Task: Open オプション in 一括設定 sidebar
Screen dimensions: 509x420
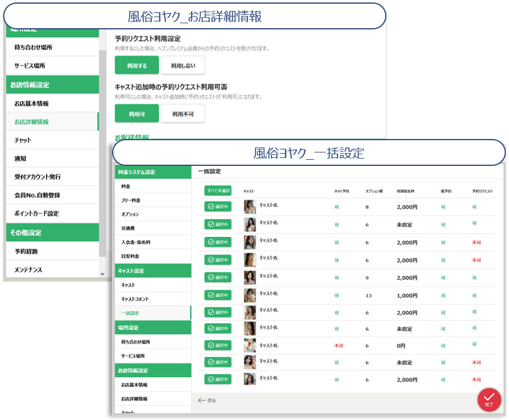Action: [153, 214]
